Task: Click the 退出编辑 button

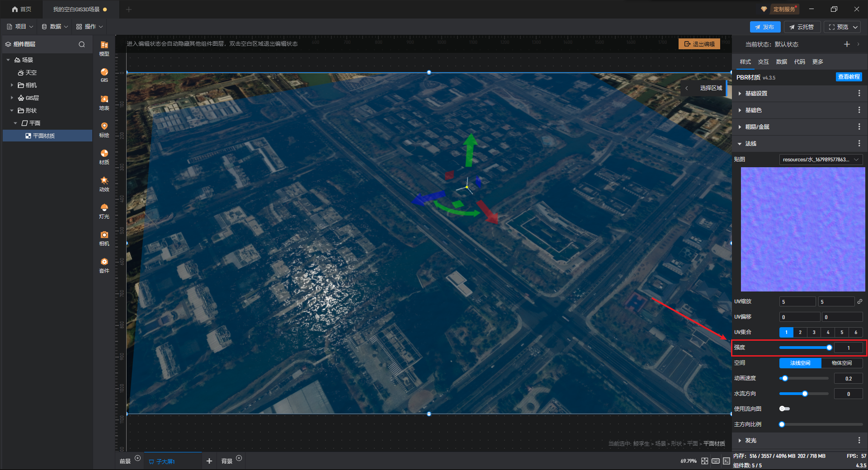Action: point(699,44)
